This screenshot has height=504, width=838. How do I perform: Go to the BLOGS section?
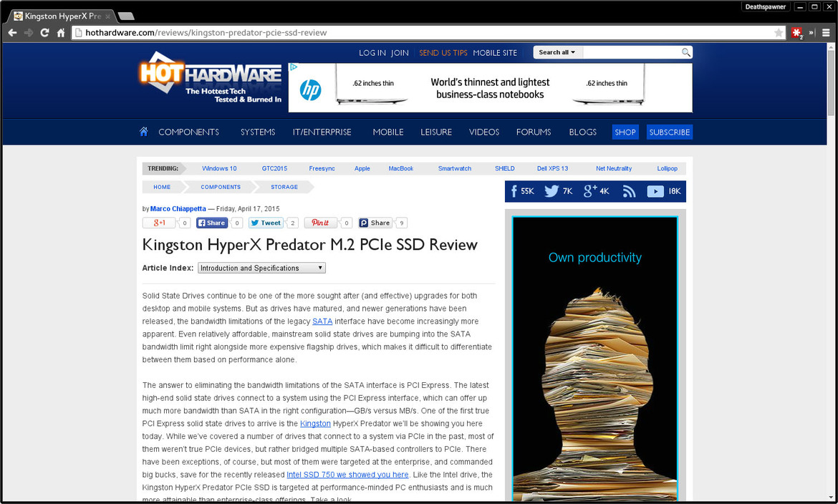click(582, 132)
